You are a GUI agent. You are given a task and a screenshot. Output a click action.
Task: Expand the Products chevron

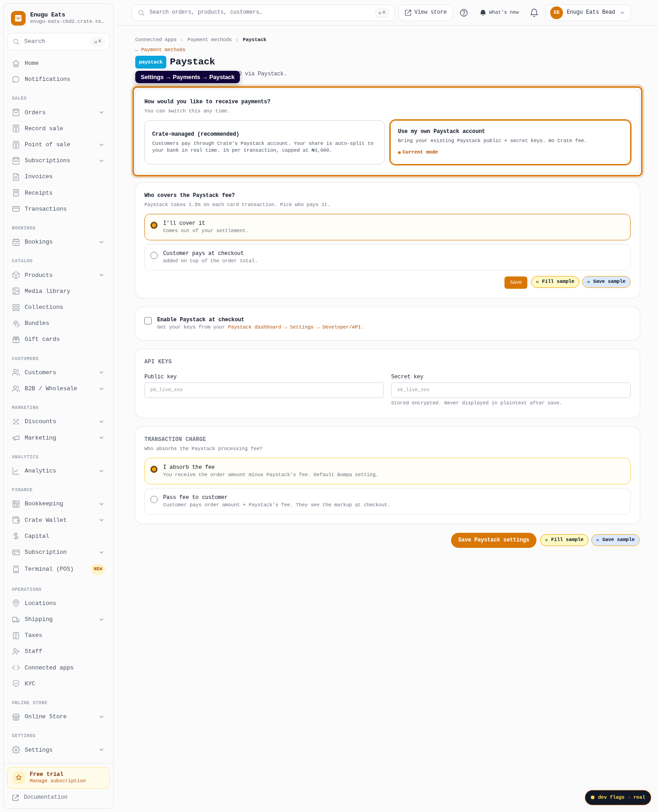pos(101,275)
